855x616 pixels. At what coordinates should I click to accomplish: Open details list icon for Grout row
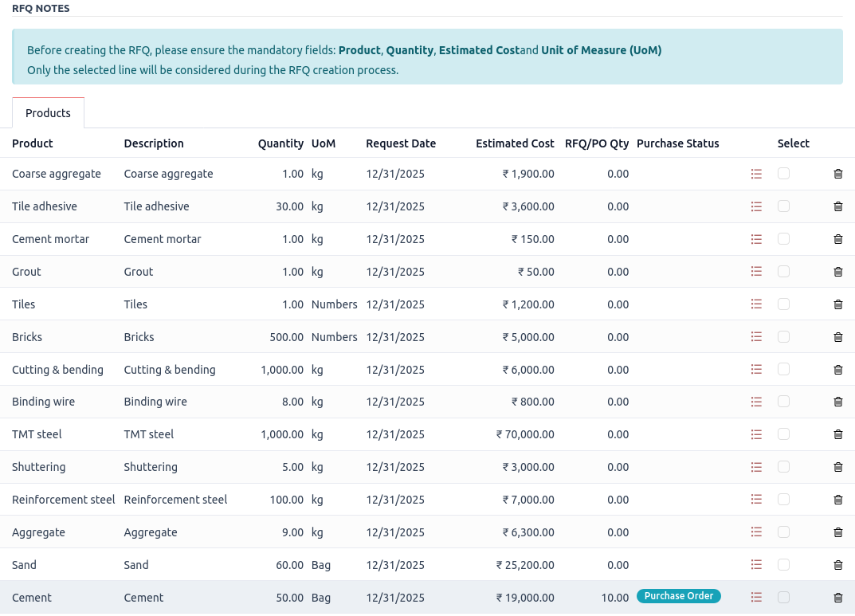point(756,272)
